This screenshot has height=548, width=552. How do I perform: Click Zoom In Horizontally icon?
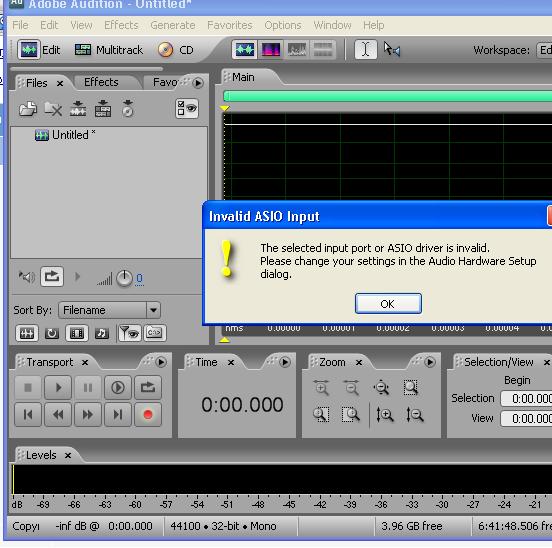(x=321, y=388)
